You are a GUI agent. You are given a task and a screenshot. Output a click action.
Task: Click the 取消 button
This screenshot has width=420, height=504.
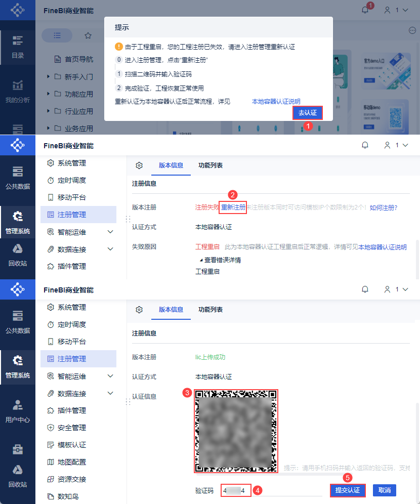click(x=385, y=490)
